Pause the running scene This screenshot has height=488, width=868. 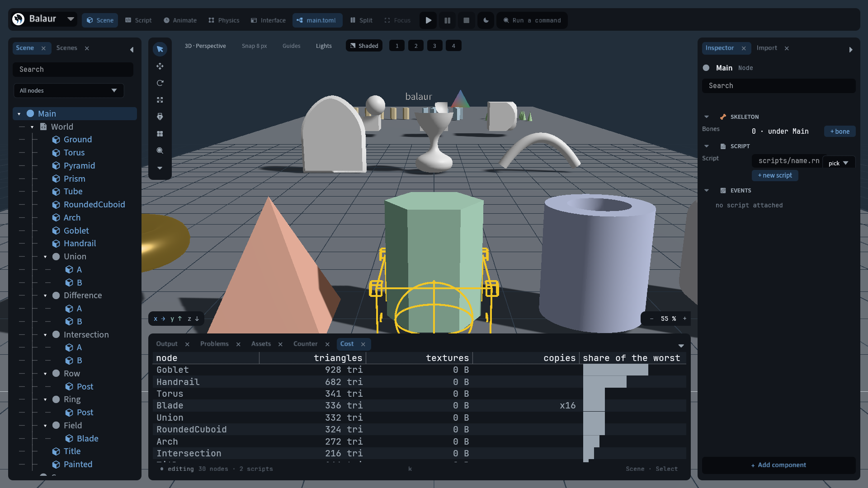[448, 20]
